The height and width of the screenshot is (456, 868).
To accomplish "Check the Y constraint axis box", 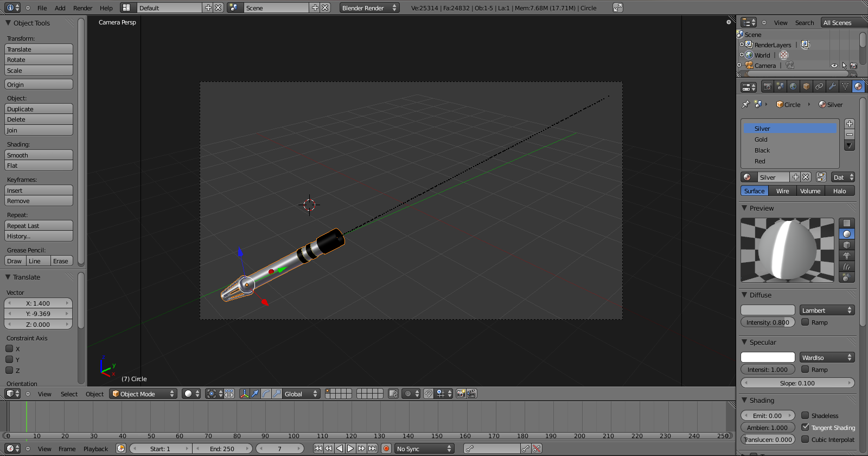I will point(9,359).
